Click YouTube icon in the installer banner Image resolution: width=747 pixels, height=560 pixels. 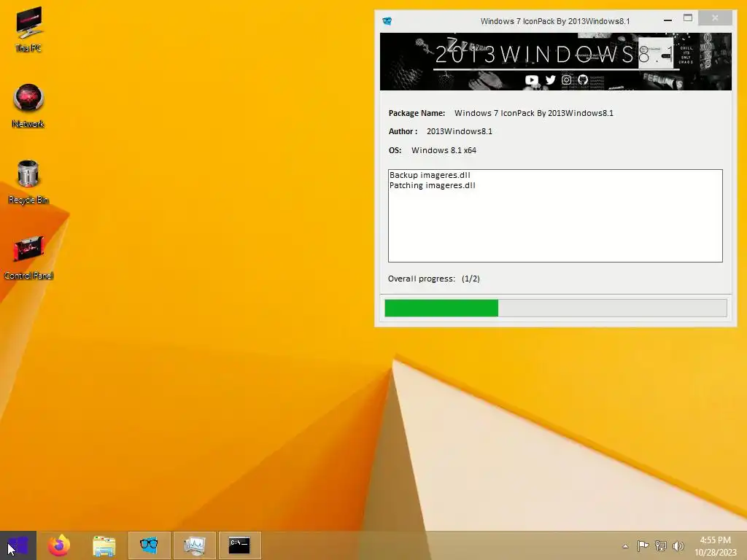pyautogui.click(x=532, y=80)
